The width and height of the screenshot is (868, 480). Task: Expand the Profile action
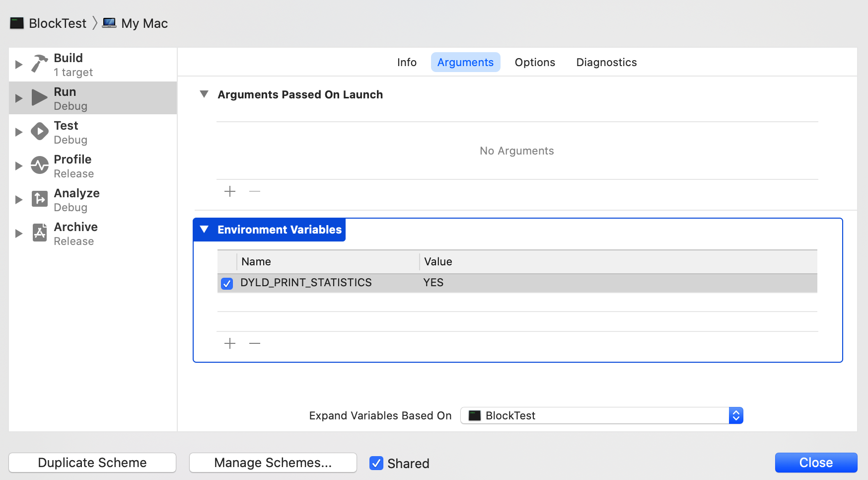click(x=18, y=166)
